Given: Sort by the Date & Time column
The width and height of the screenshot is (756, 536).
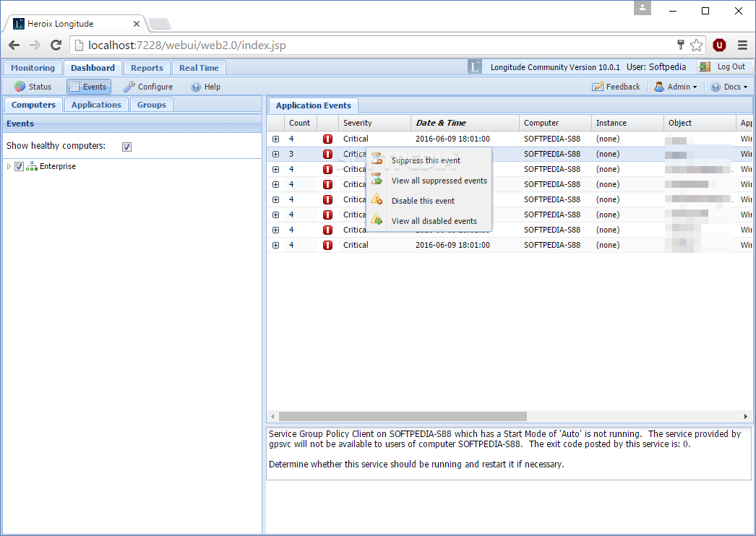Looking at the screenshot, I should 465,123.
